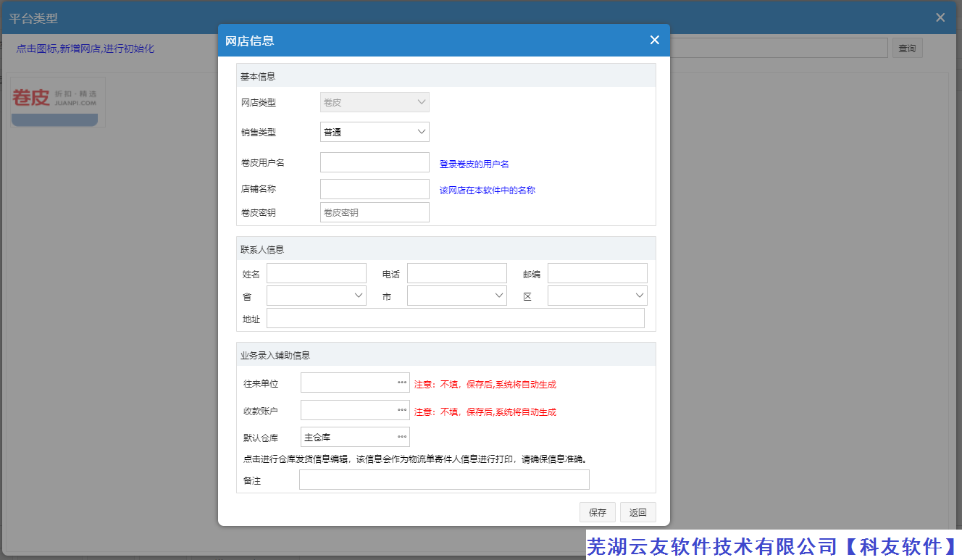
Task: Click the 店铺名称 input field
Action: click(375, 189)
